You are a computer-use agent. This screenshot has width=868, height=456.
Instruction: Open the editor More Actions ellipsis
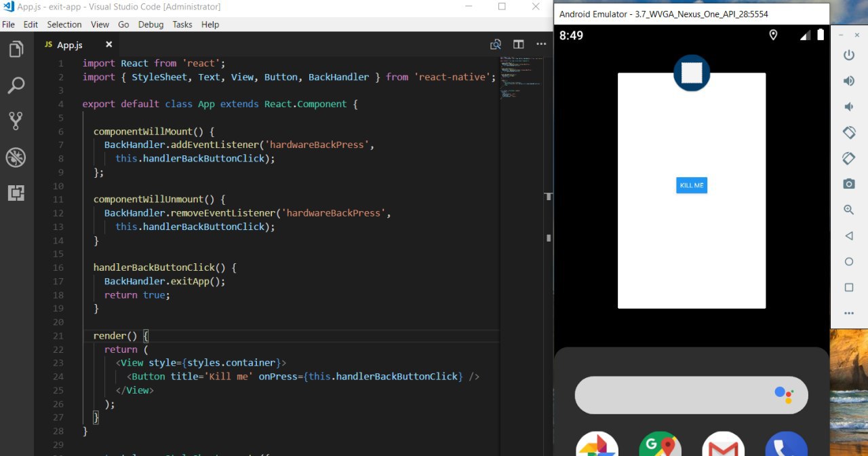click(541, 45)
